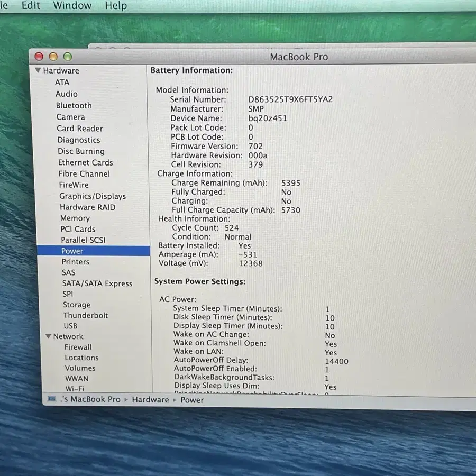Click Cycle Count value 524
476x476 pixels.
(232, 227)
